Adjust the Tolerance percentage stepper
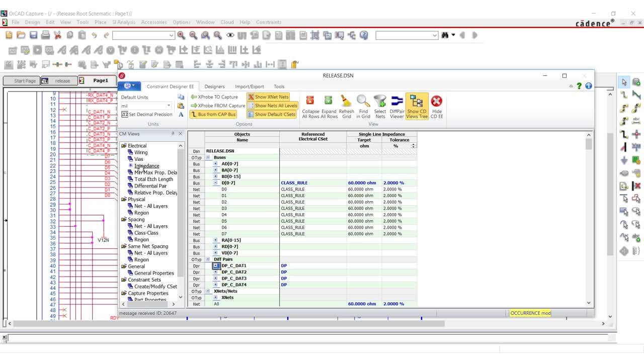 point(414,146)
